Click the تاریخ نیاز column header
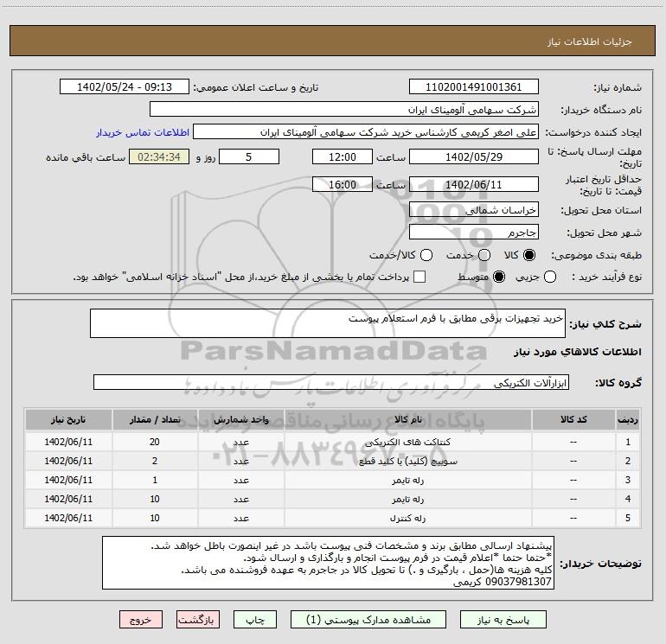 point(68,419)
